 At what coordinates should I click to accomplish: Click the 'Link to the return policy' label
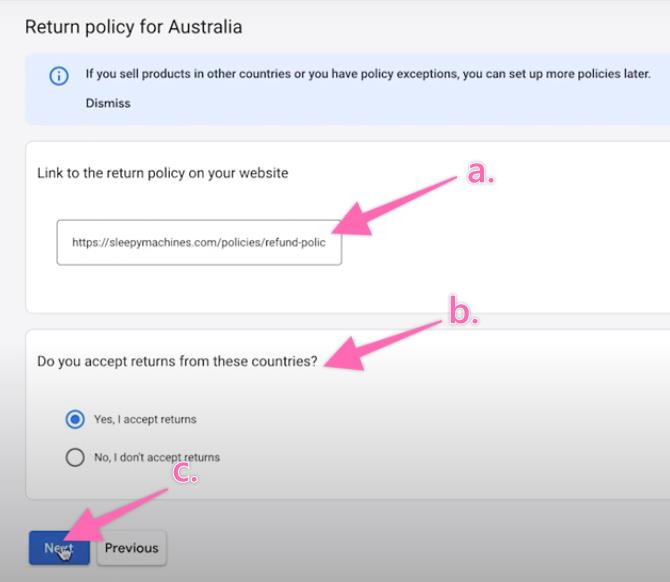[x=162, y=173]
